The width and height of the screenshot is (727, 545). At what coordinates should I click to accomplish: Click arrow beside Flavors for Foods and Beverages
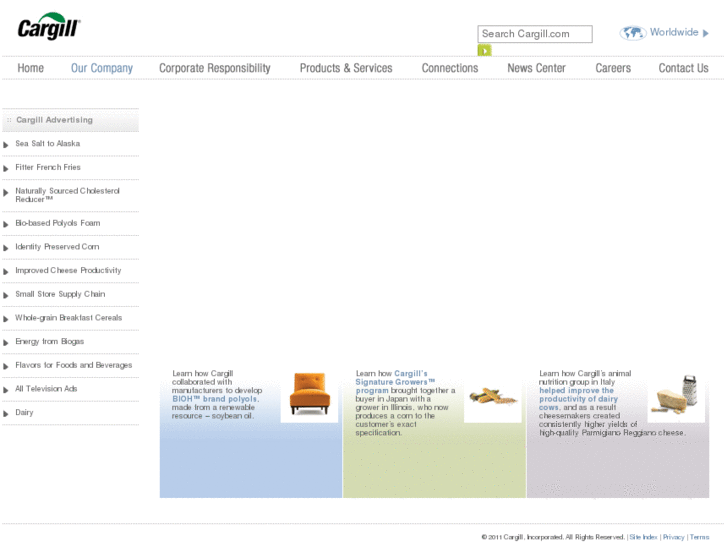point(6,366)
